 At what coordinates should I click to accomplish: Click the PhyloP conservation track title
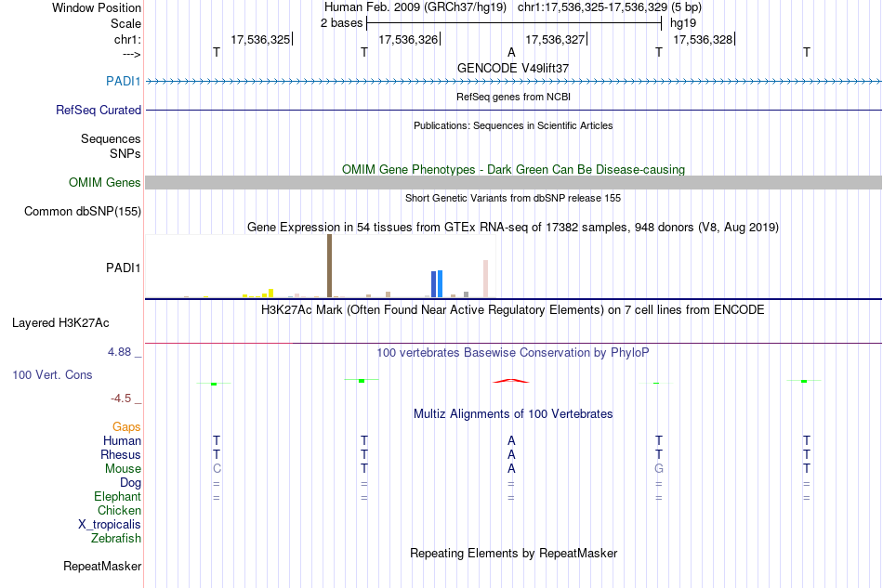point(513,353)
